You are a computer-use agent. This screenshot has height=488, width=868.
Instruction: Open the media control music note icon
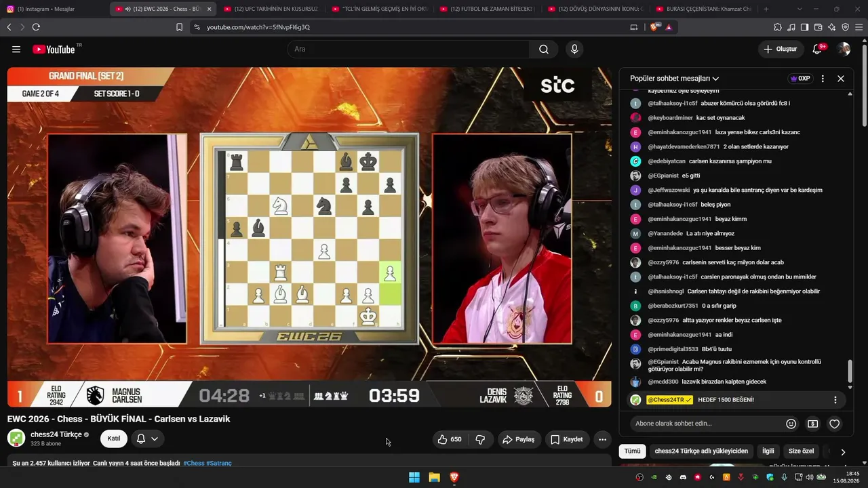point(791,27)
